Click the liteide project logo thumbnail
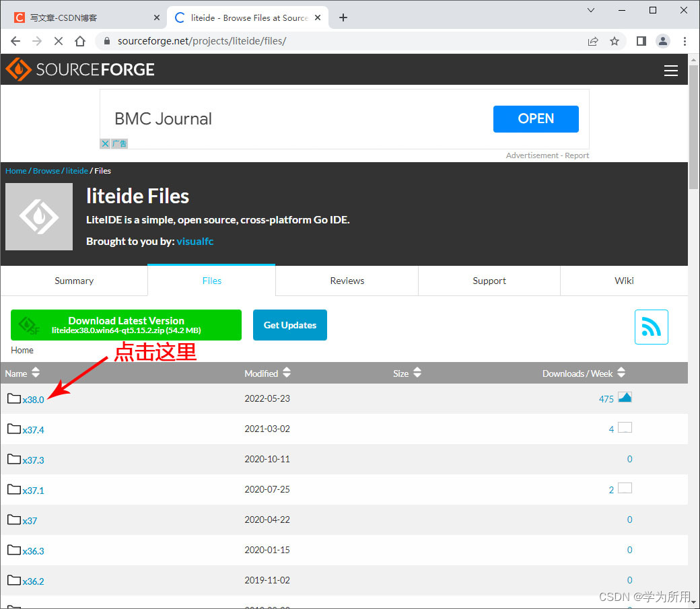Viewport: 700px width, 609px height. point(39,217)
